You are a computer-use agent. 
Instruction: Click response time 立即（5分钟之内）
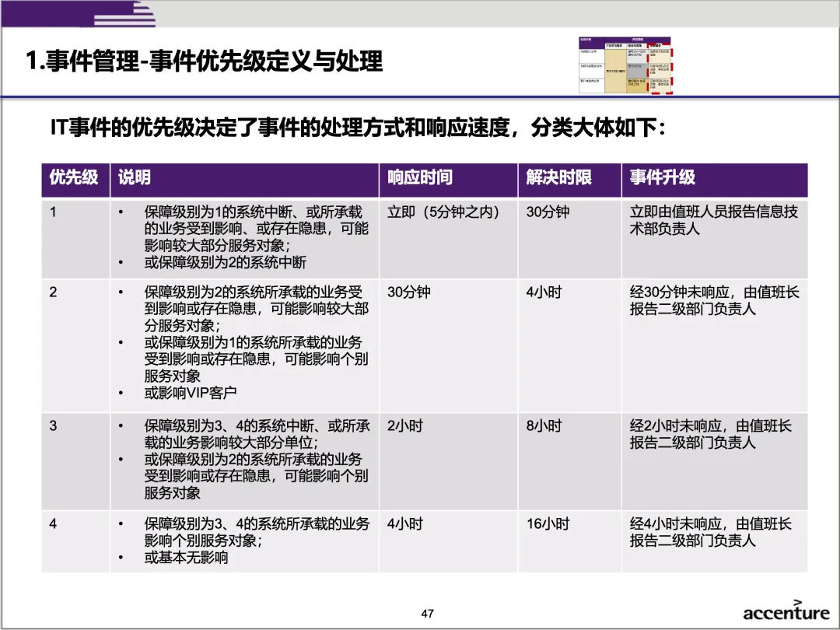443,212
